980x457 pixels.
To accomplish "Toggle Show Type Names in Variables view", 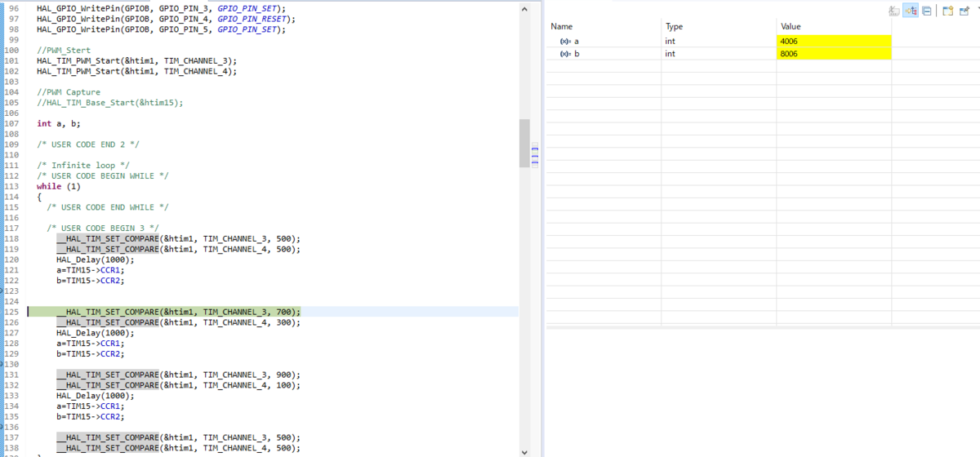I will coord(894,11).
